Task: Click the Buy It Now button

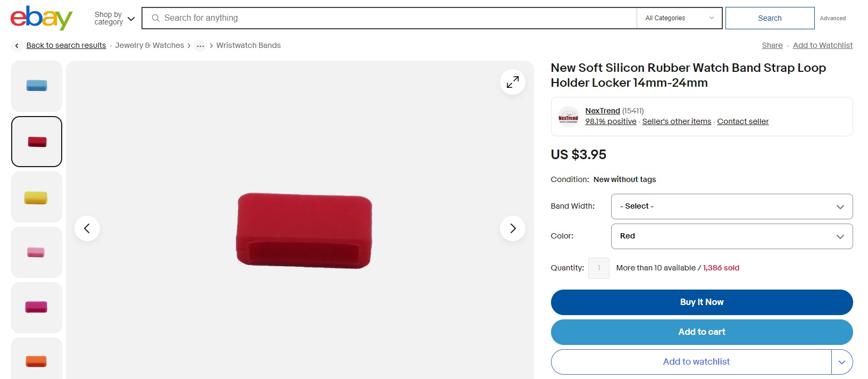Action: pyautogui.click(x=702, y=302)
